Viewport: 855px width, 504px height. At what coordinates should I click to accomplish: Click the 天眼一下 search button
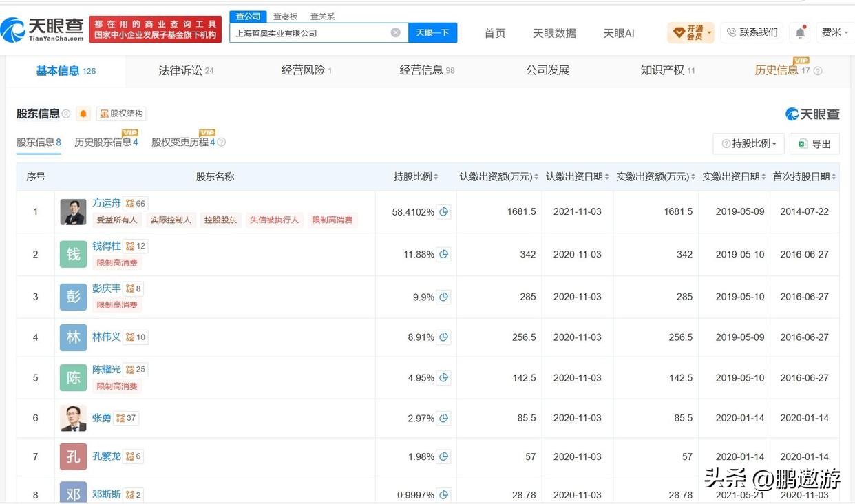[432, 32]
